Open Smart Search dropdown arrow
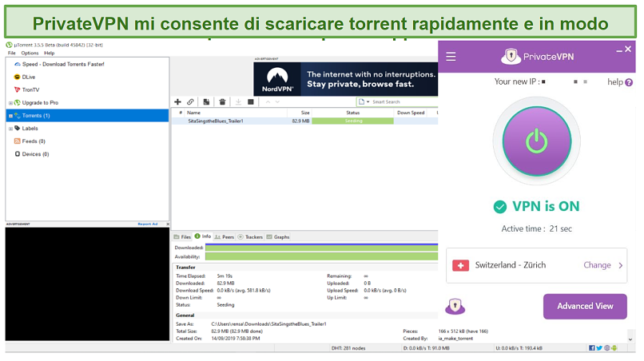 pos(368,102)
